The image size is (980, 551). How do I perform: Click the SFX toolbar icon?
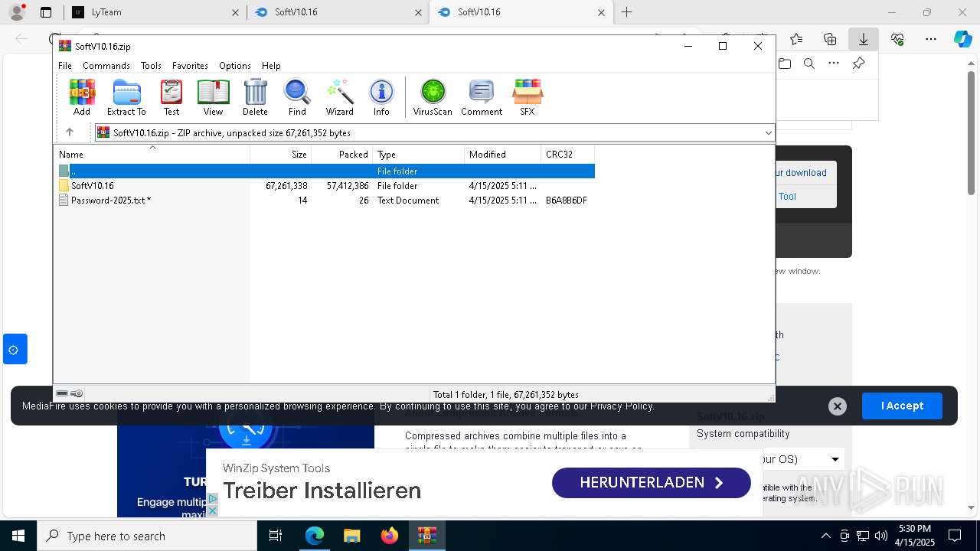click(x=527, y=97)
